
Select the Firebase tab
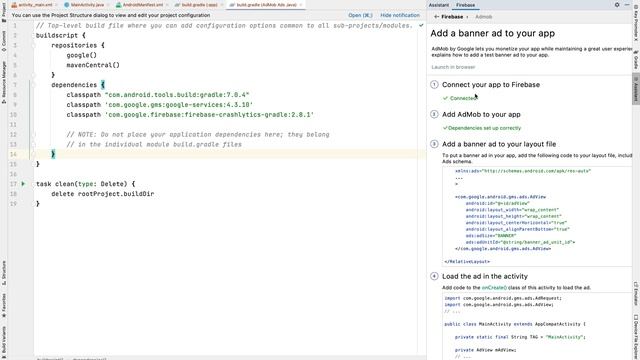point(465,5)
